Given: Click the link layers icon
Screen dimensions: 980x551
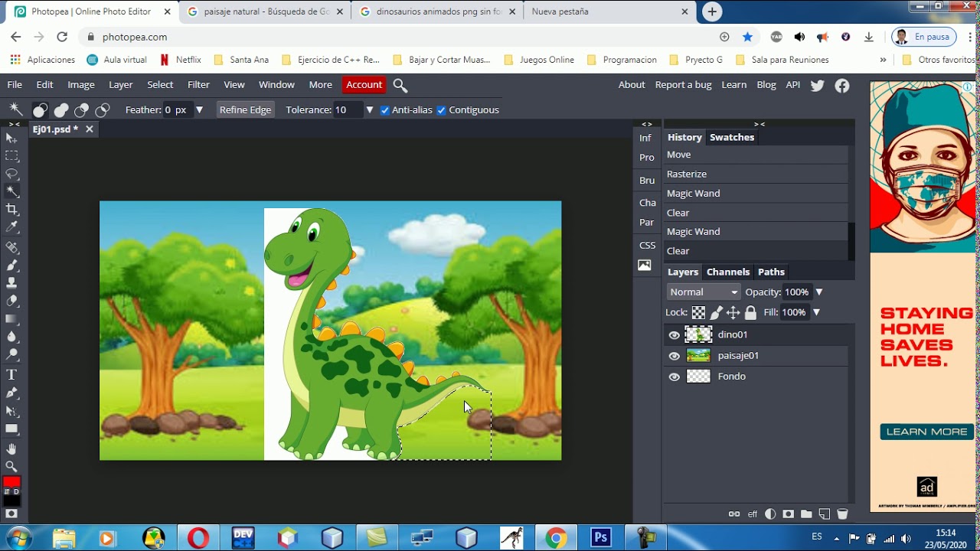Looking at the screenshot, I should coord(734,514).
